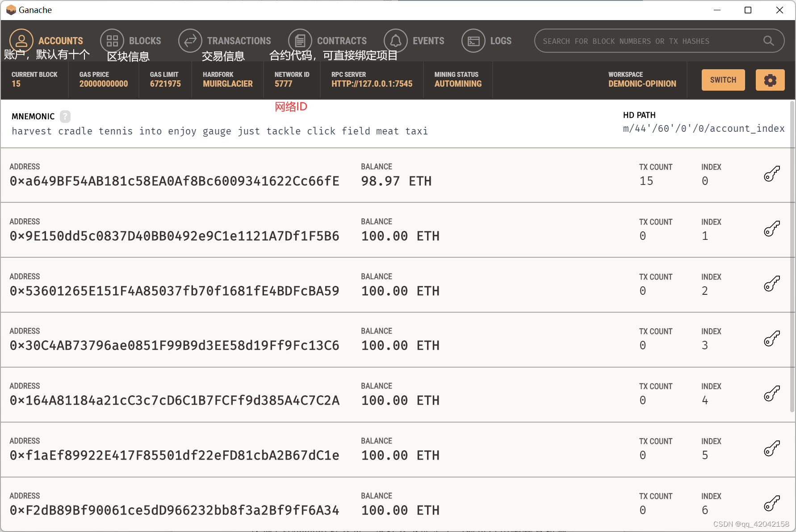Viewport: 796px width, 532px height.
Task: Open the Accounts tab icon
Action: tap(21, 41)
